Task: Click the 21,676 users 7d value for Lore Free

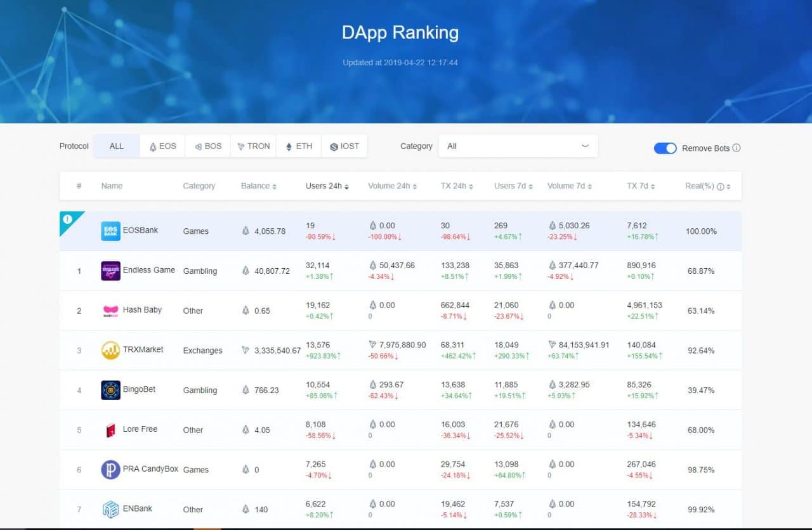Action: (x=506, y=424)
